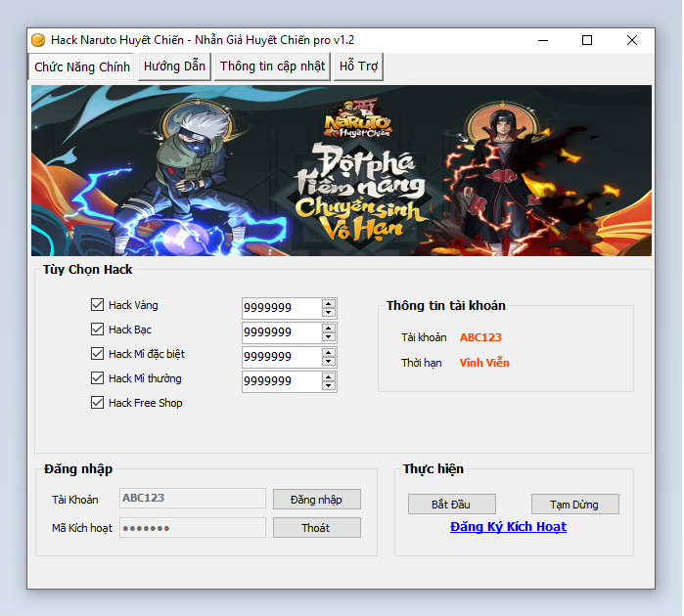Image resolution: width=684 pixels, height=616 pixels.
Task: Open the Đăng Ký Kích Hoạt link
Action: (x=508, y=527)
